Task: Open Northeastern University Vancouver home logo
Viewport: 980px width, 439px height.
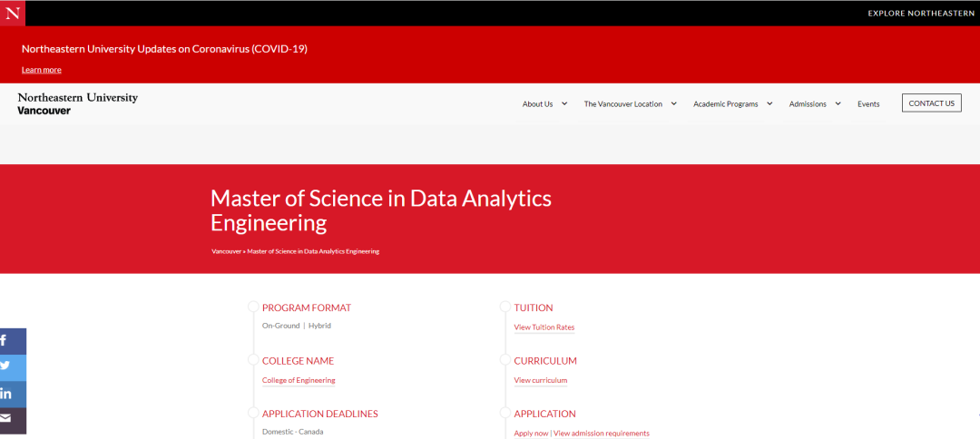Action: 77,103
